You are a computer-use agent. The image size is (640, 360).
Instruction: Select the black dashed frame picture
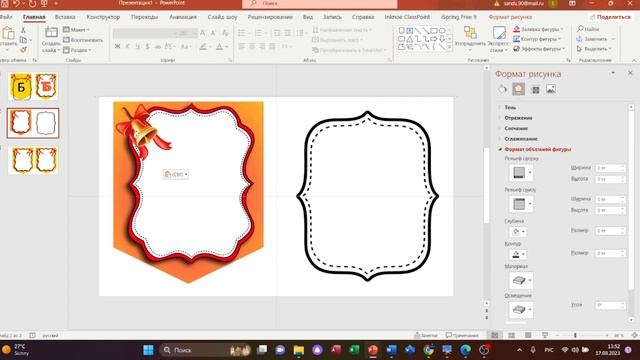(367, 196)
